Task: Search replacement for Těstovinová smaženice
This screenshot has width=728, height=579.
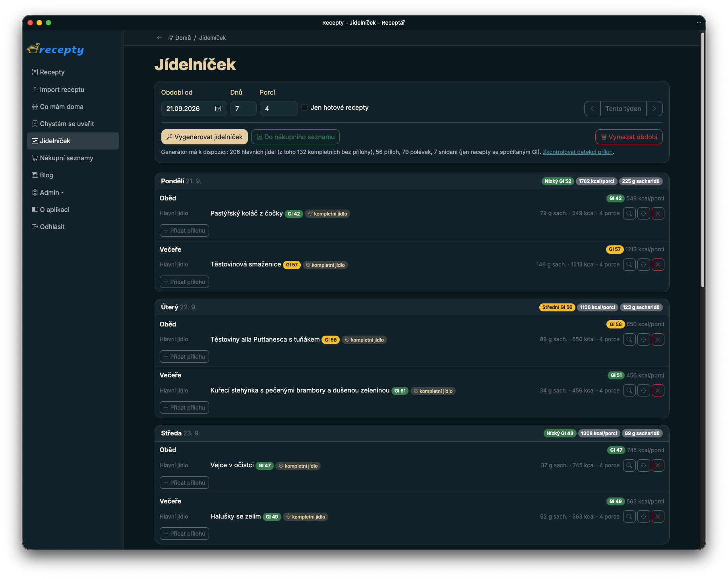Action: tap(629, 264)
